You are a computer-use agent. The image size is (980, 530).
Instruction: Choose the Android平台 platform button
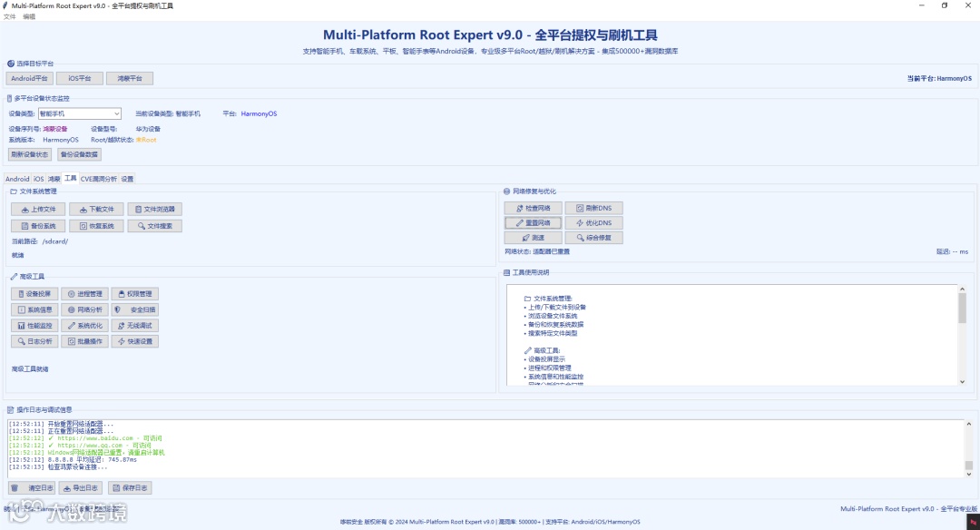coord(29,78)
